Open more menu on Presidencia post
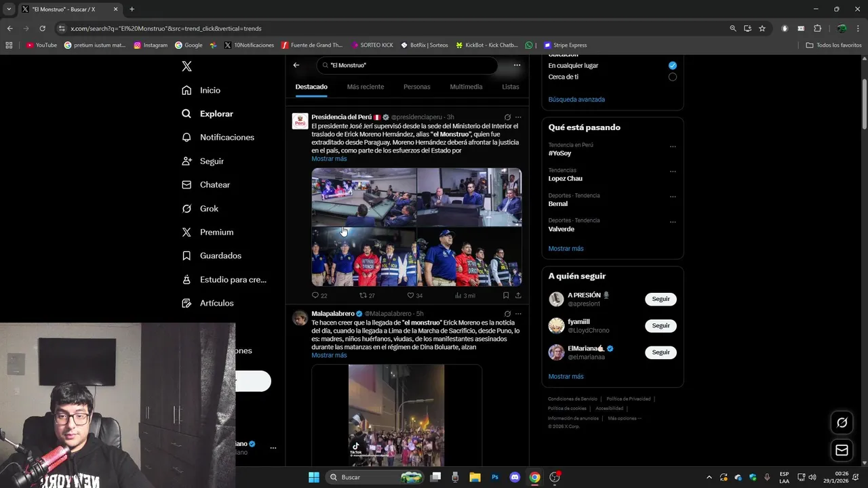The image size is (868, 488). tap(518, 117)
